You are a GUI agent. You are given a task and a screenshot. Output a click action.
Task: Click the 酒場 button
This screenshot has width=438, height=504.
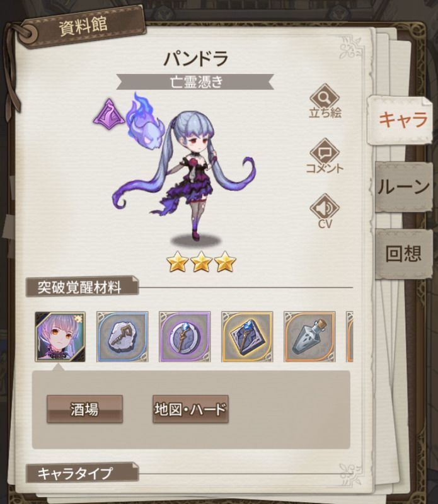point(84,409)
